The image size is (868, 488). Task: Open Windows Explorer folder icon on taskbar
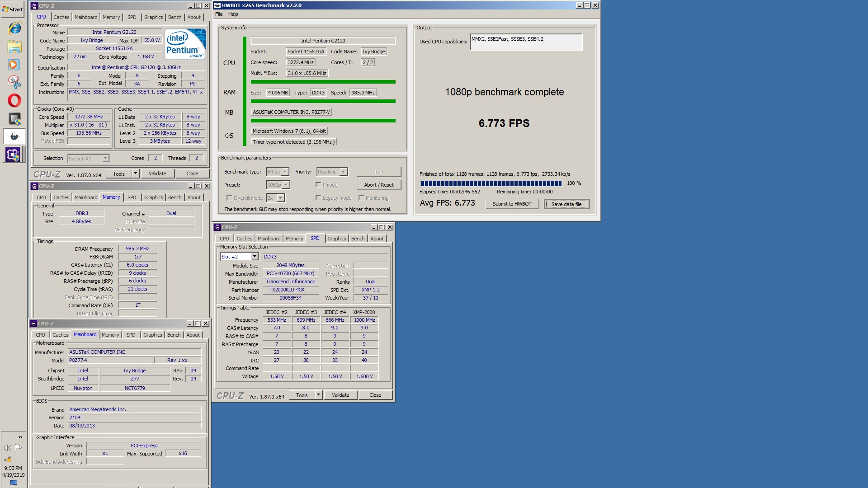point(14,47)
